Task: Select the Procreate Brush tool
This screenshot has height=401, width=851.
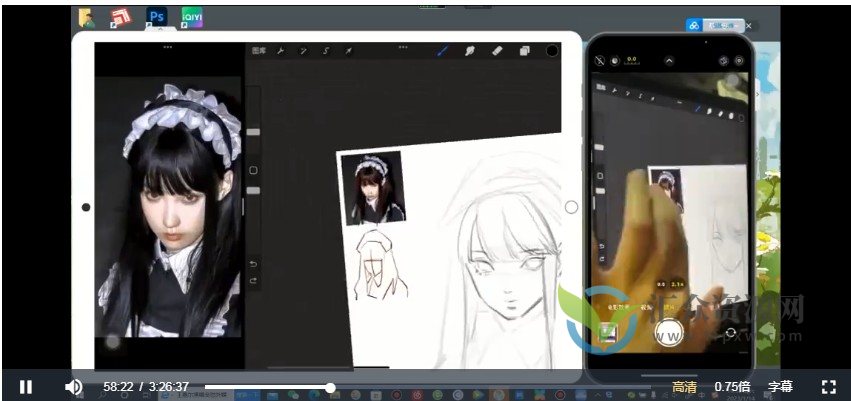Action: click(443, 51)
